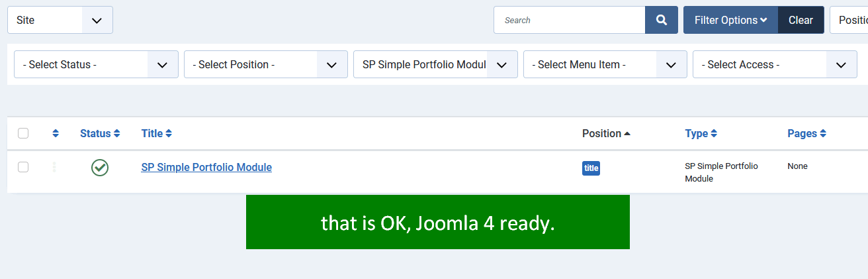The width and height of the screenshot is (868, 279).
Task: Check the select-all checkbox in table header
Action: (23, 133)
